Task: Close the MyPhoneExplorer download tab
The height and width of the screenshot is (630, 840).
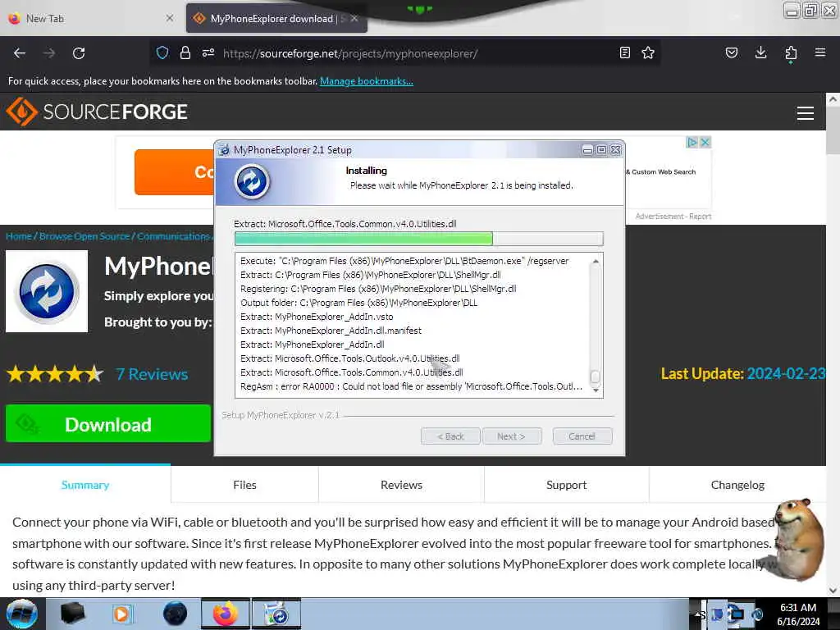Action: click(354, 18)
